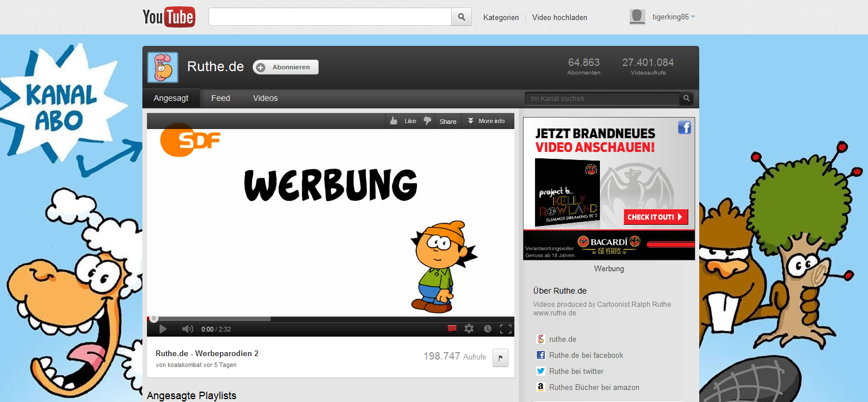The width and height of the screenshot is (868, 402).
Task: Click the Abonnieren button
Action: tap(285, 67)
